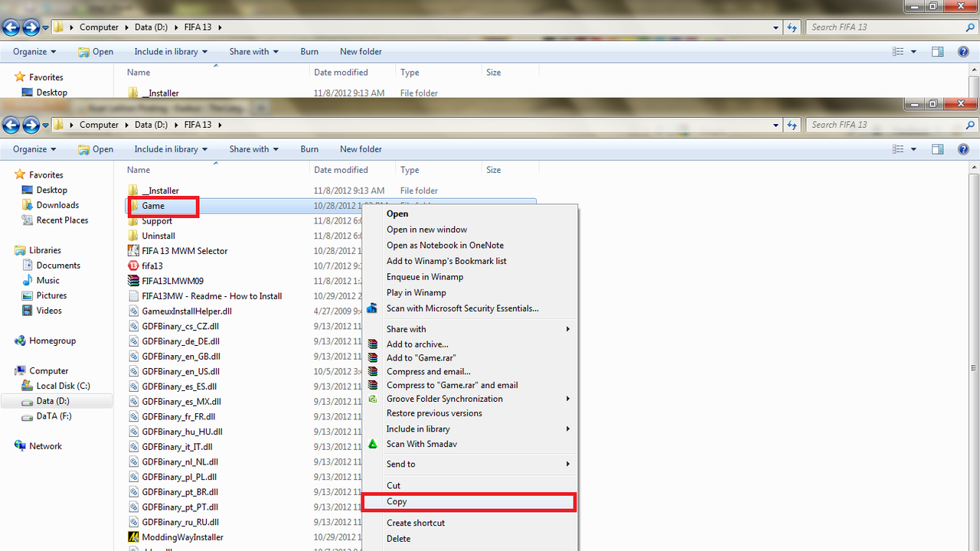
Task: Expand Share with submenu in context menu
Action: (x=469, y=329)
